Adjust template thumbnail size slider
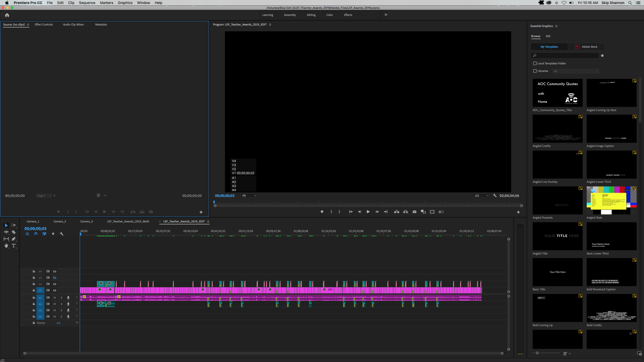The image size is (644, 362). tap(537, 353)
